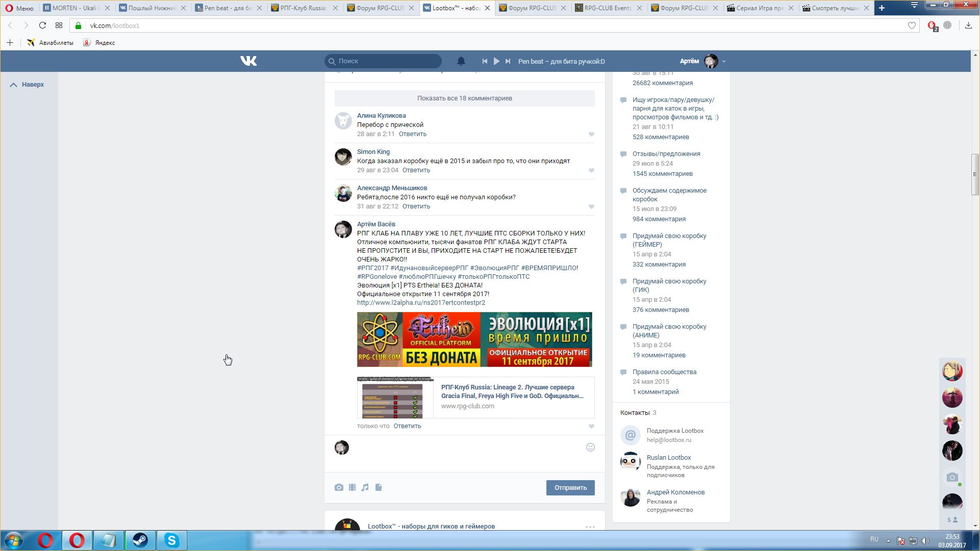Switch RU keyboard language indicator

[x=874, y=539]
